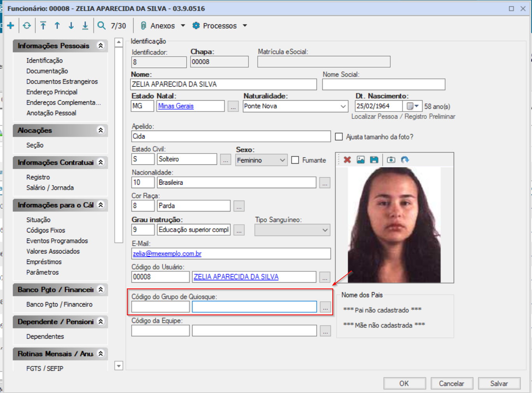Rotate photo with blue arrow icon

pos(405,160)
